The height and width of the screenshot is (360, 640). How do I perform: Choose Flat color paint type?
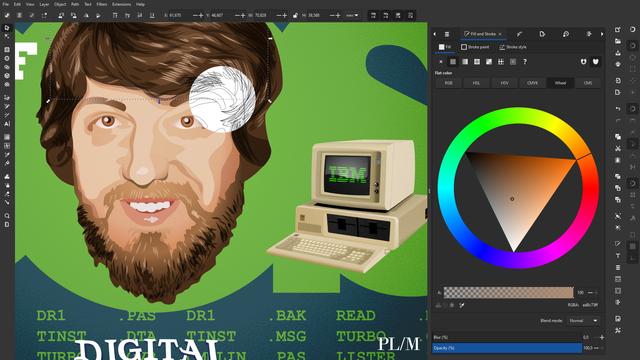click(453, 62)
